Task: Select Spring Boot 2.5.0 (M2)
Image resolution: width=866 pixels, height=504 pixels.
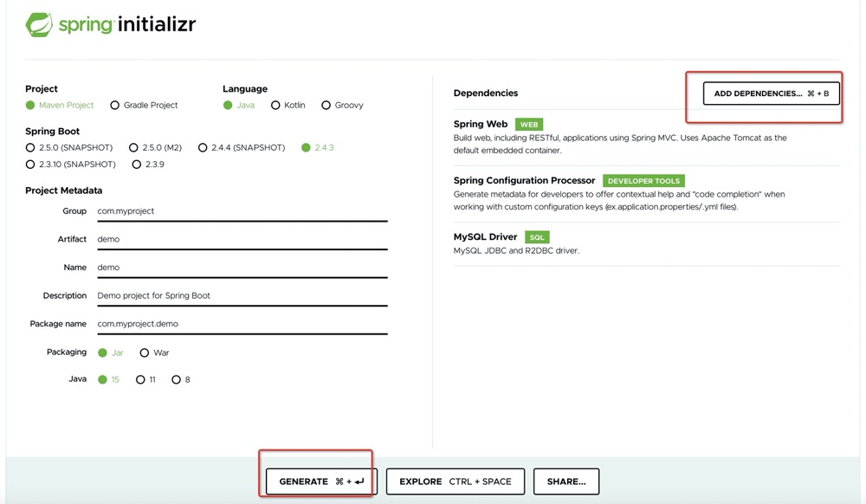Action: [133, 147]
